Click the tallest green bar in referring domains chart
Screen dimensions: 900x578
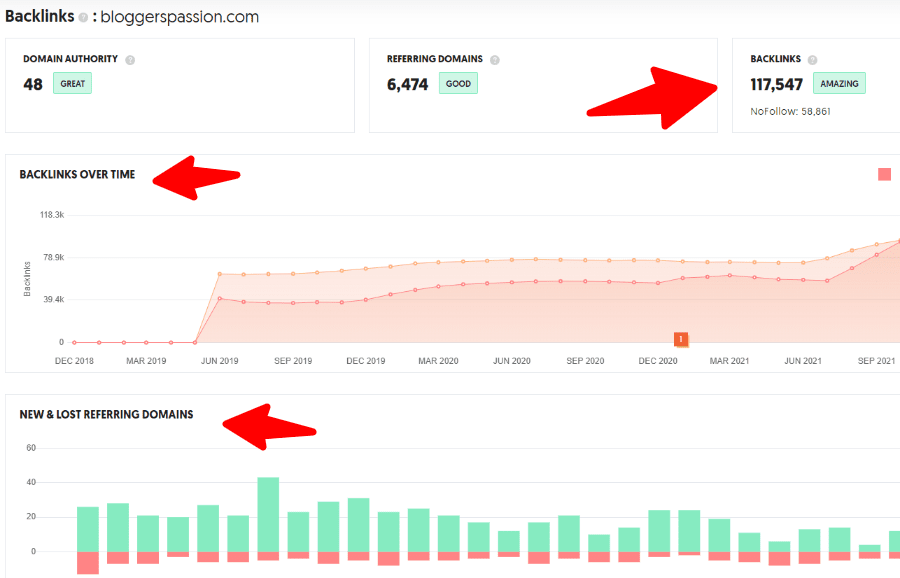[x=268, y=514]
